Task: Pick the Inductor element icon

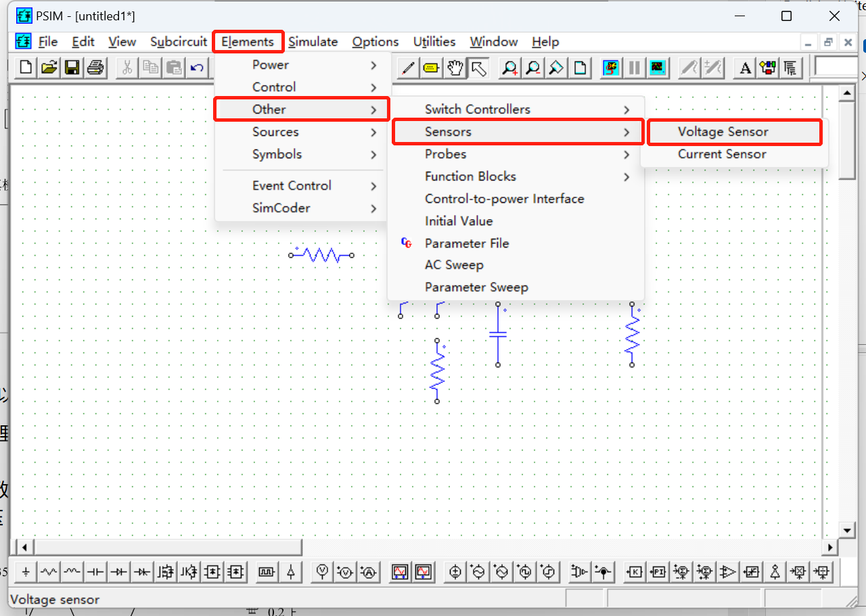Action: [x=72, y=572]
